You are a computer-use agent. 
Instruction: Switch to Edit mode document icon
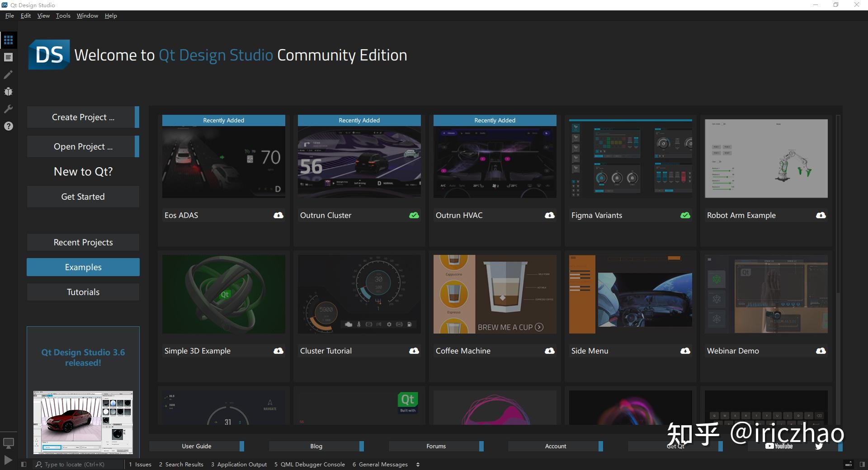pyautogui.click(x=8, y=57)
